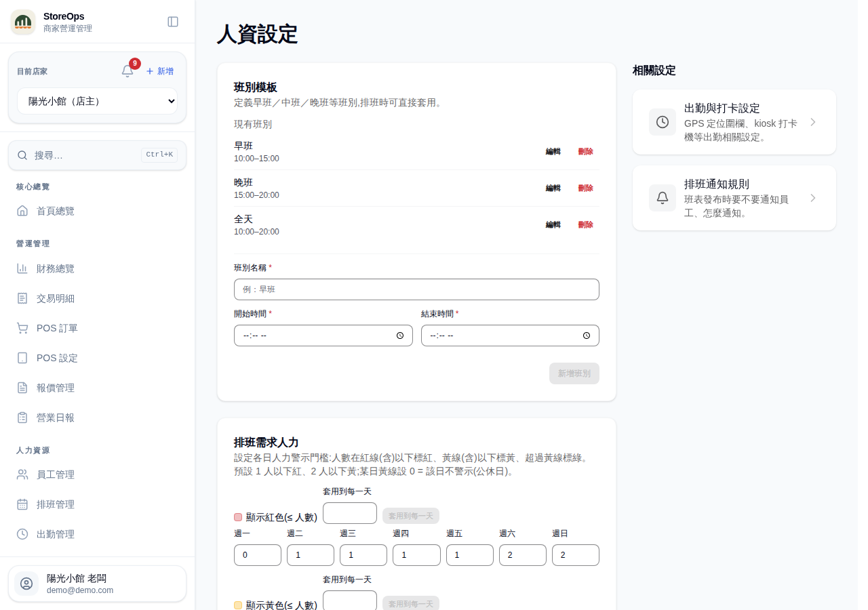868x610 pixels.
Task: Collapse the sidebar panel toggle icon
Action: [x=173, y=22]
